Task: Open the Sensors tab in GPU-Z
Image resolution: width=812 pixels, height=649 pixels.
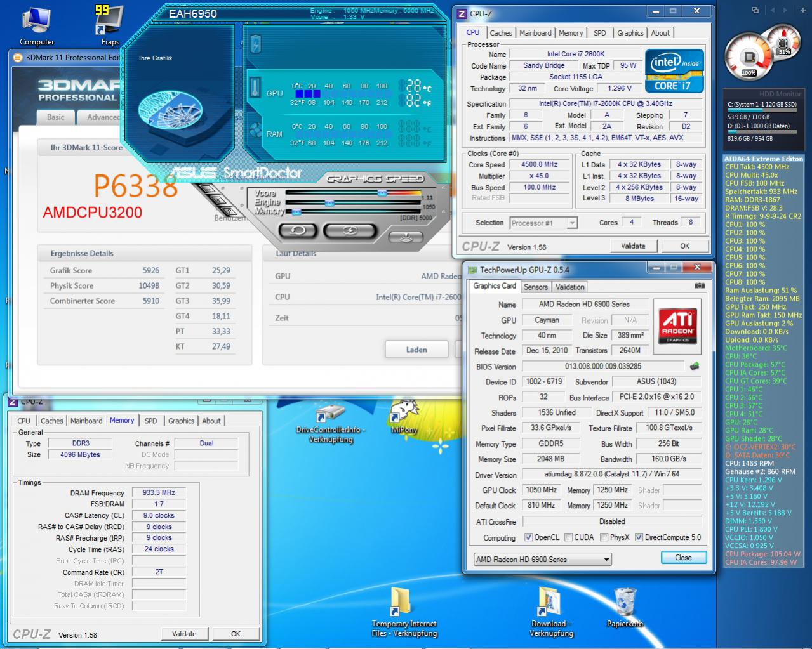Action: click(535, 287)
